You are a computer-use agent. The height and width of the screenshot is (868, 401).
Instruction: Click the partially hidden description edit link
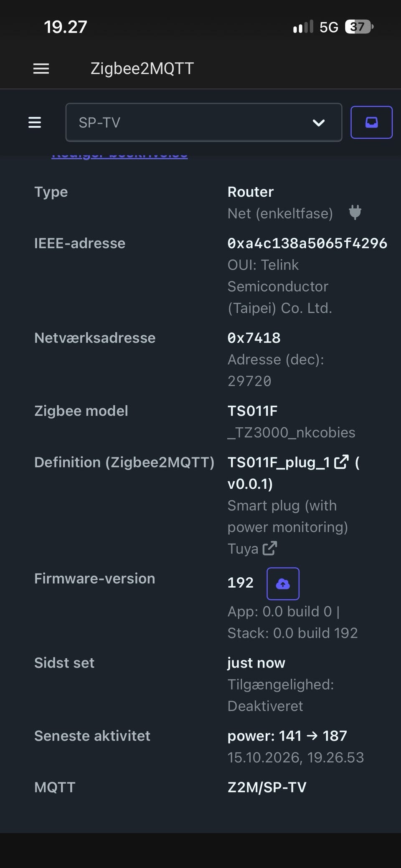coord(119,155)
